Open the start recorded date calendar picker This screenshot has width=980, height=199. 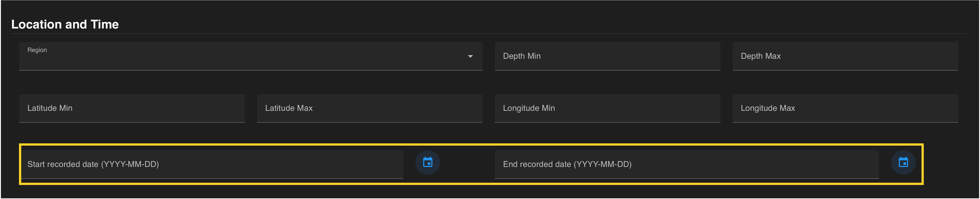428,162
